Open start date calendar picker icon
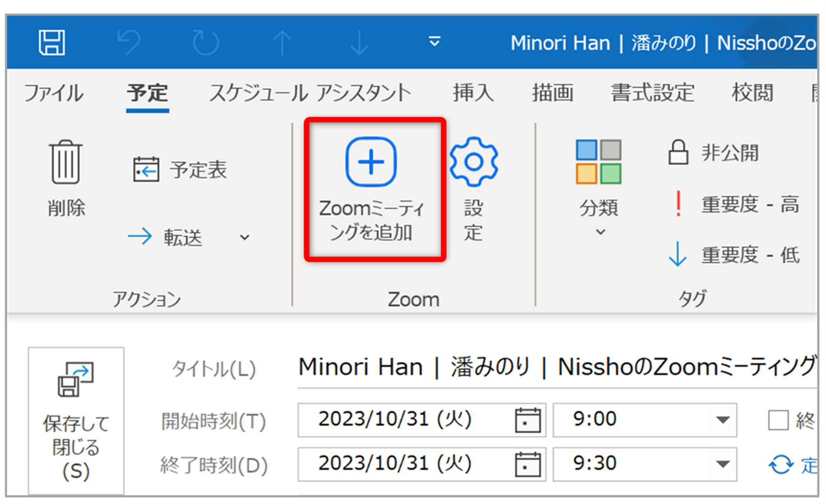The width and height of the screenshot is (826, 504). point(528,421)
